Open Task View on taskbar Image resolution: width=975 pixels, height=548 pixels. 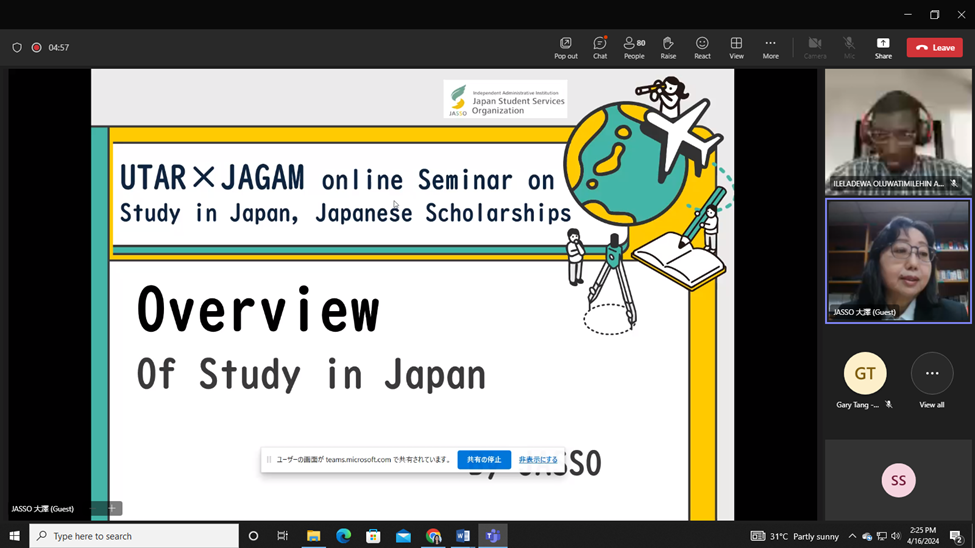point(282,536)
